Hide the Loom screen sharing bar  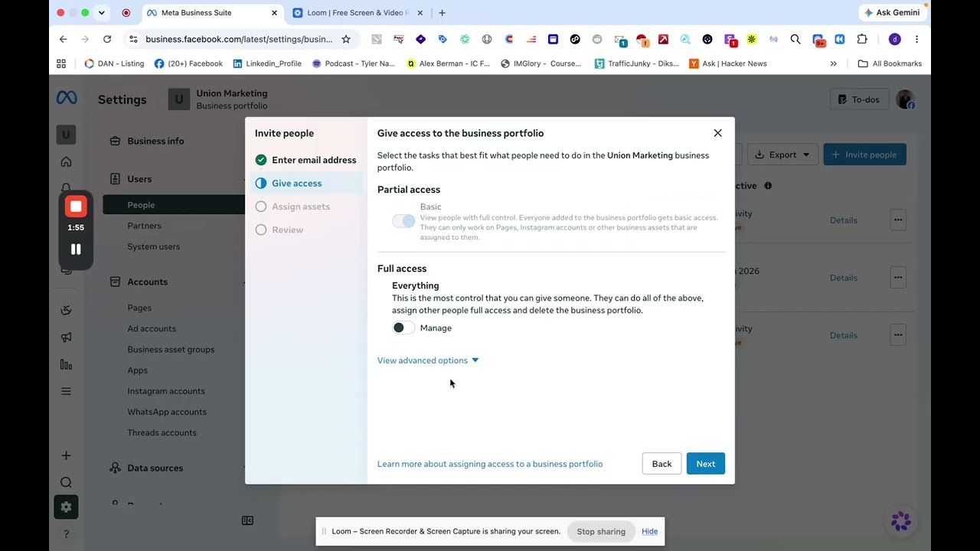coord(649,531)
